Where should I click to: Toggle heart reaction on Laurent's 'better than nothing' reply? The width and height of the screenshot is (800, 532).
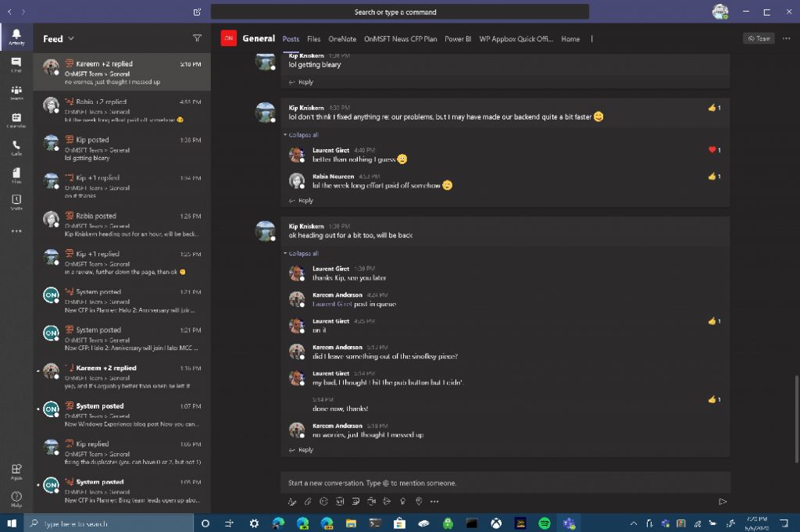pos(713,150)
